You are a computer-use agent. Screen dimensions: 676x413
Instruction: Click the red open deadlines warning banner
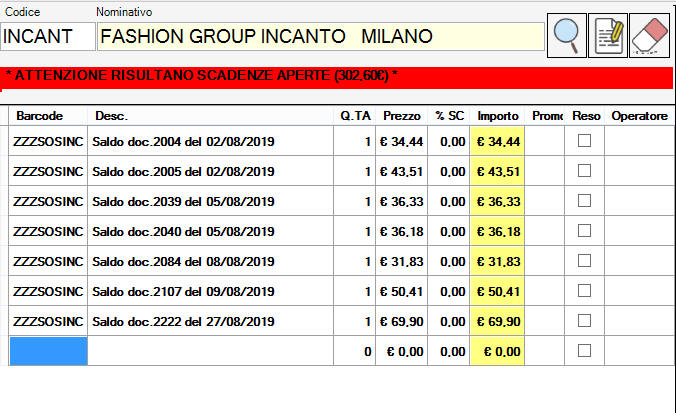tap(338, 76)
